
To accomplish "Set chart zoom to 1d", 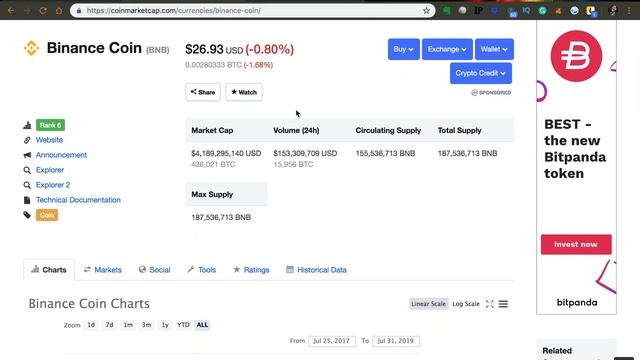I will coord(91,325).
